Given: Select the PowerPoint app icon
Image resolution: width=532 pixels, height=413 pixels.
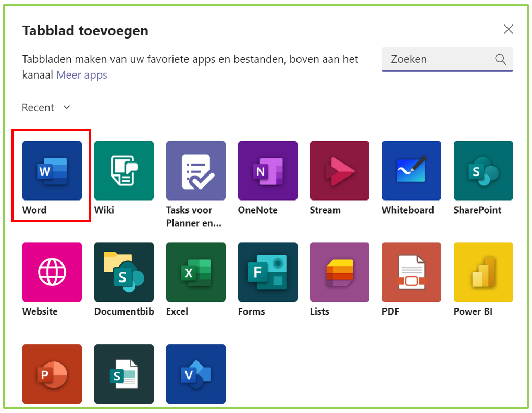Looking at the screenshot, I should coord(52,374).
